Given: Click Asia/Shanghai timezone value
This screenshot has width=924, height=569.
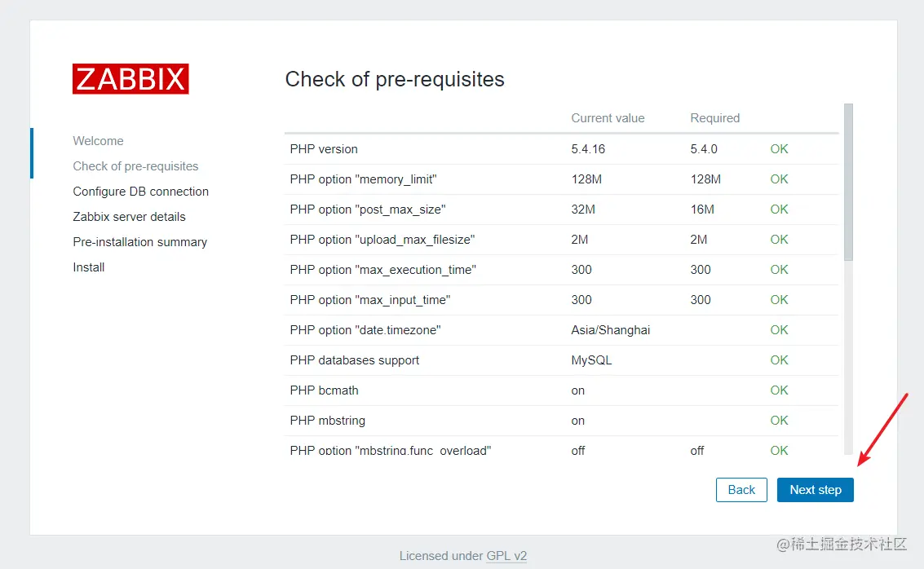Looking at the screenshot, I should [611, 330].
